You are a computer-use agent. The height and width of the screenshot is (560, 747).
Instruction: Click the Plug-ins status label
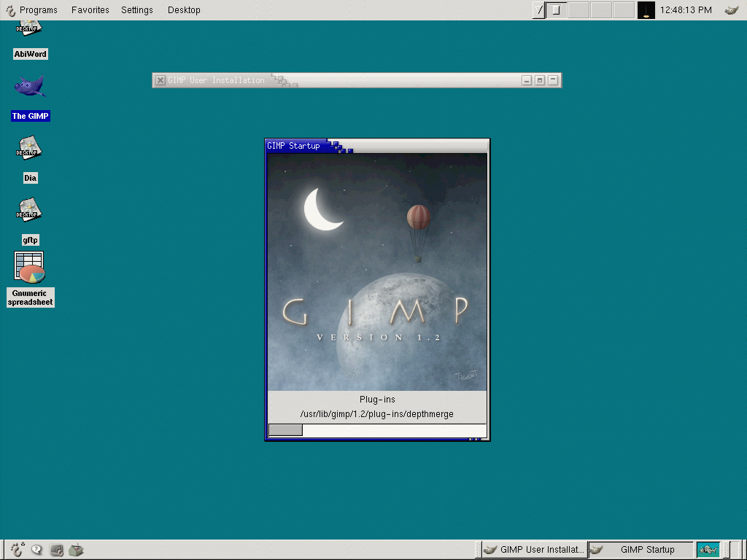(x=377, y=399)
